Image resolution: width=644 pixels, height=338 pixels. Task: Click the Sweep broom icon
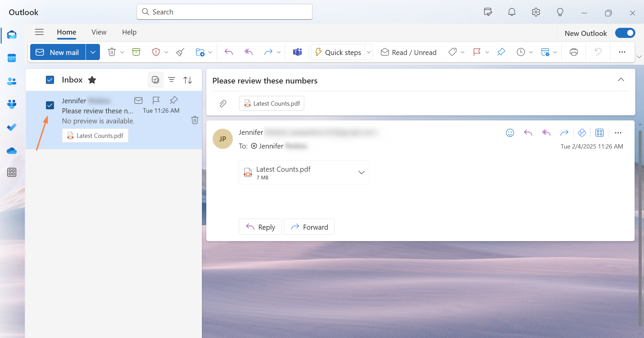[180, 52]
